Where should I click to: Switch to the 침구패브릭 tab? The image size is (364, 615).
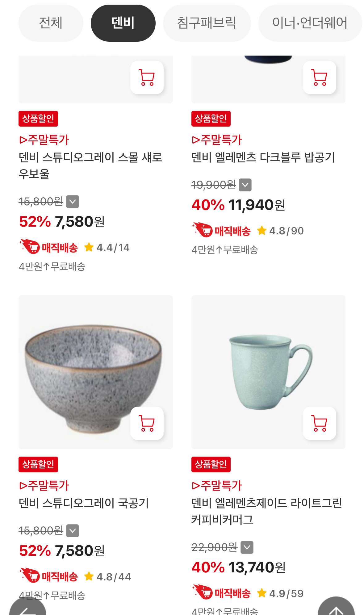(207, 23)
